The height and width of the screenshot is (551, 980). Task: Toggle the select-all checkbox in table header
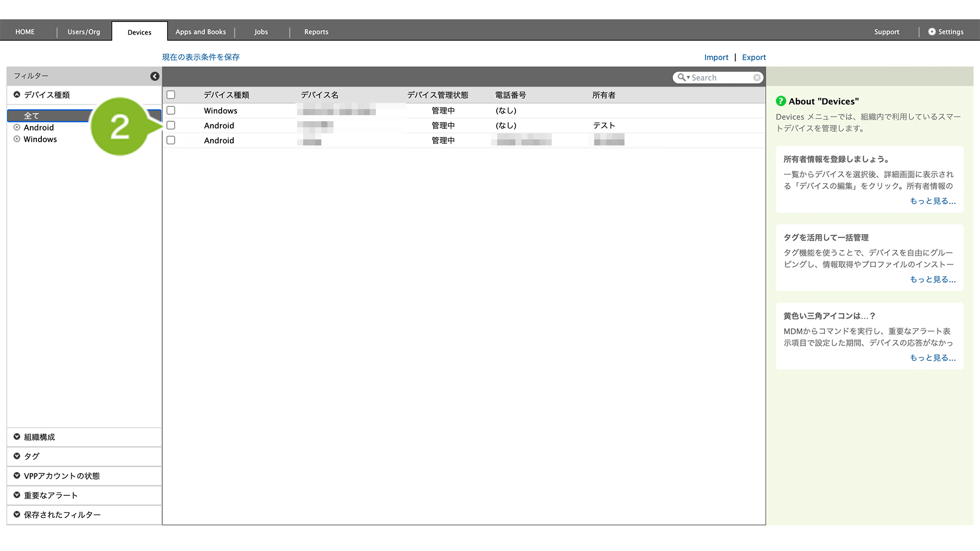click(171, 95)
